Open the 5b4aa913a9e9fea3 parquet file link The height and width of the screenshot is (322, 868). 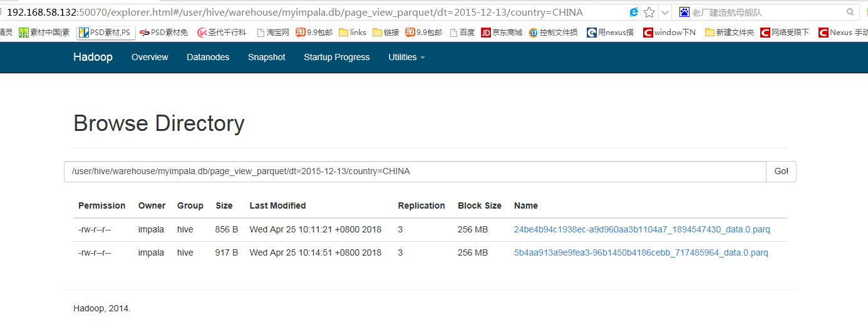pos(641,253)
